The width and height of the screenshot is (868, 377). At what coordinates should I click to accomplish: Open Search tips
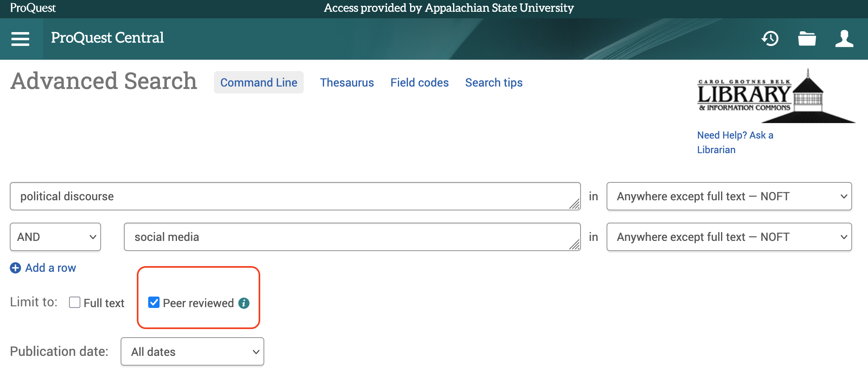(x=494, y=82)
